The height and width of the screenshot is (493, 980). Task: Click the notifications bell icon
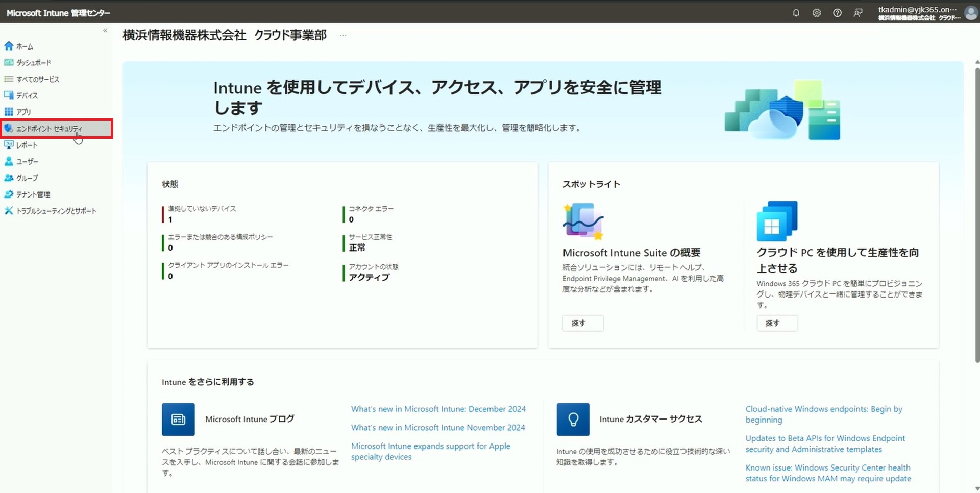click(x=796, y=13)
